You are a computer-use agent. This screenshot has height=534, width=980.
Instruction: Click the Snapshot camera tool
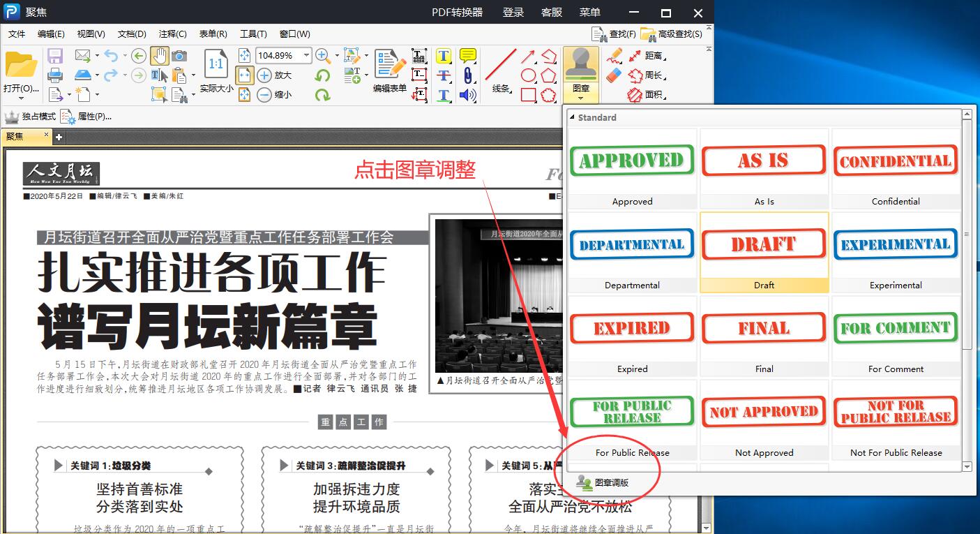179,56
